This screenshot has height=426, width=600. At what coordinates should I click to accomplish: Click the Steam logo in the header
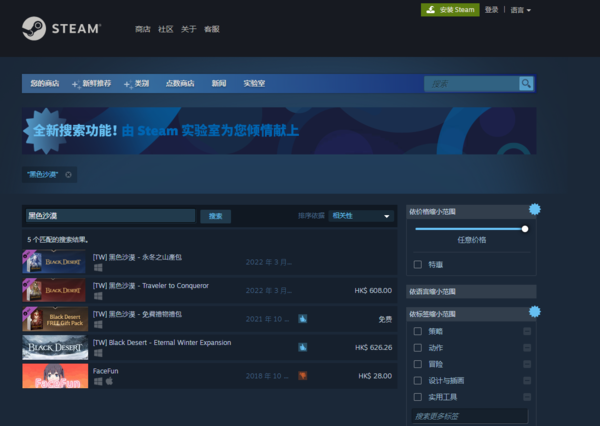[61, 29]
